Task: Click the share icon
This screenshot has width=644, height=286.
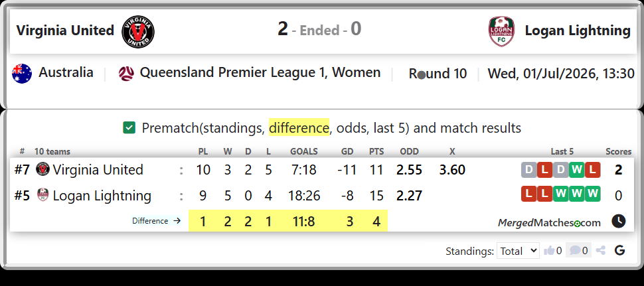Action: pos(600,250)
